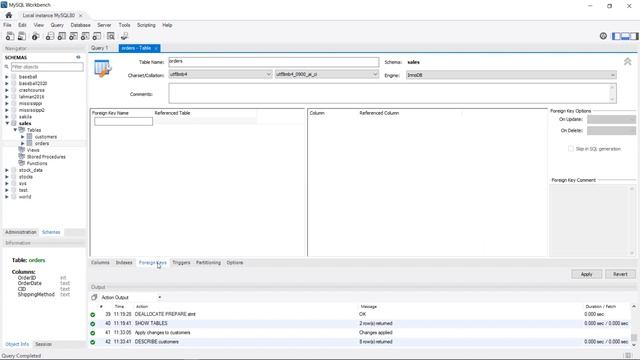Image resolution: width=640 pixels, height=360 pixels.
Task: Click the success icon for DESCRIBE customers
Action: 93,342
